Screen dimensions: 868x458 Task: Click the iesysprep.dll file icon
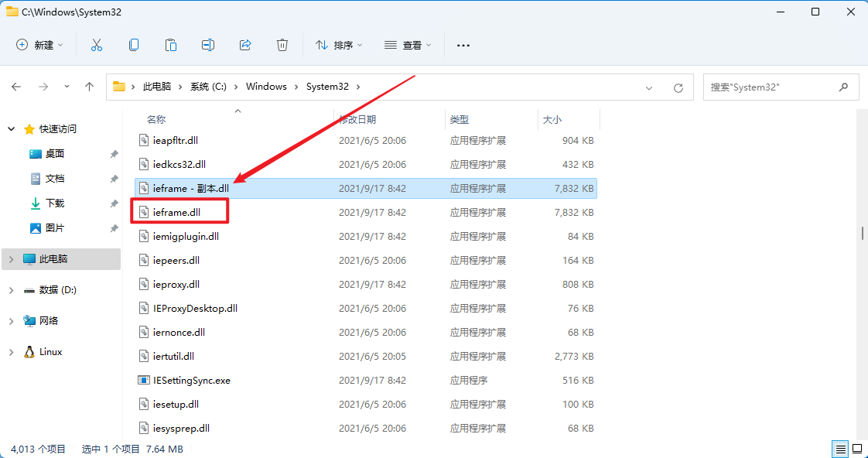(x=144, y=428)
